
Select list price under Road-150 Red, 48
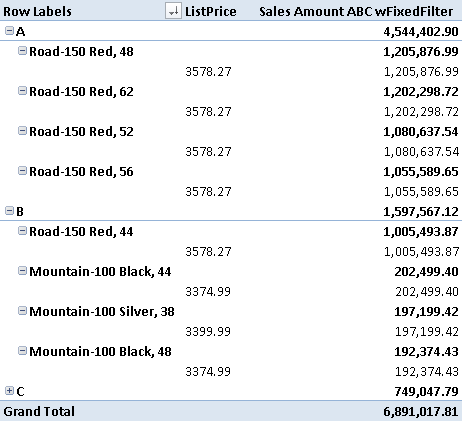pyautogui.click(x=208, y=72)
